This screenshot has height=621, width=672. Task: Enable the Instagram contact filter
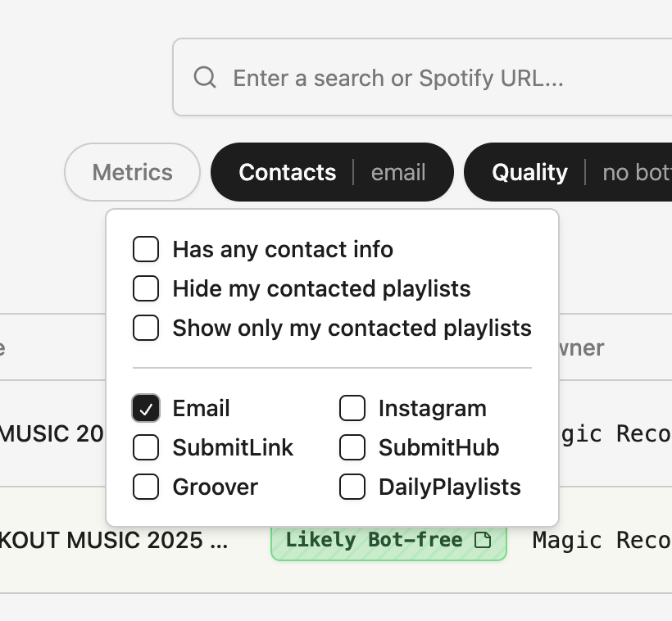point(352,408)
